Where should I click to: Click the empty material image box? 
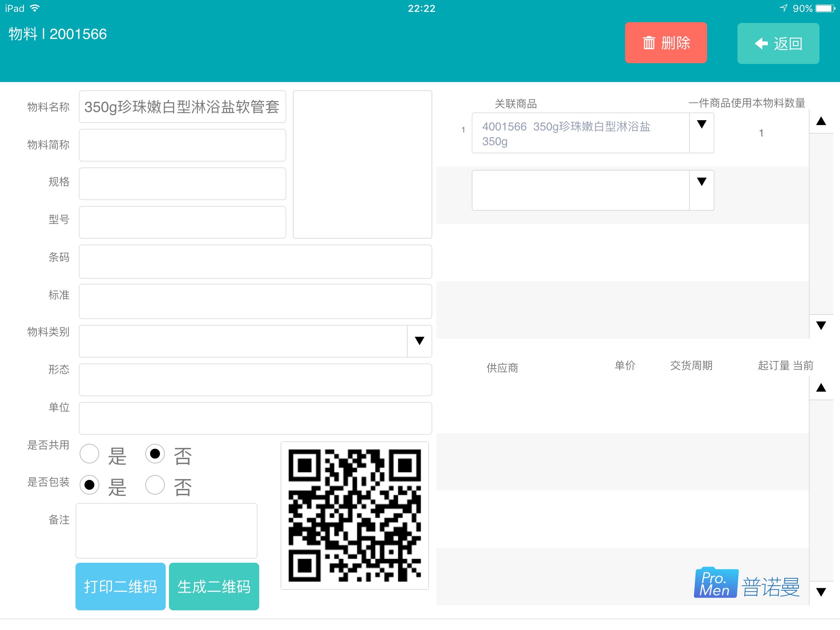tap(362, 164)
